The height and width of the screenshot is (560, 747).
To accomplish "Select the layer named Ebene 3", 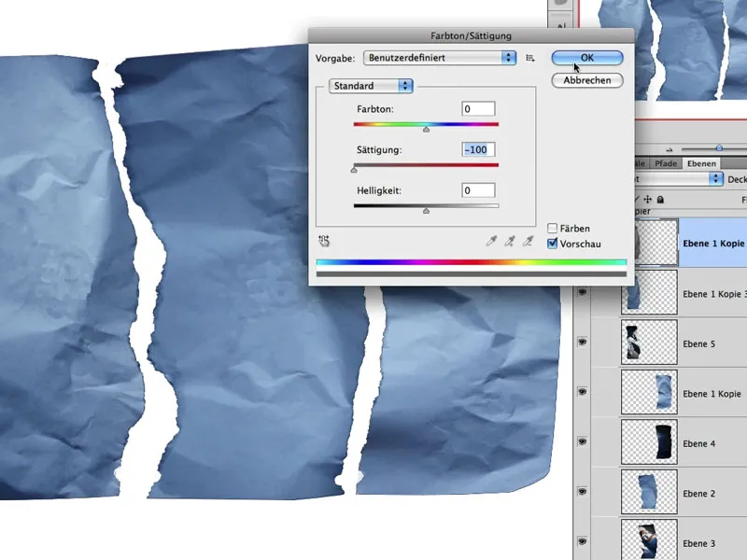I will click(x=698, y=543).
